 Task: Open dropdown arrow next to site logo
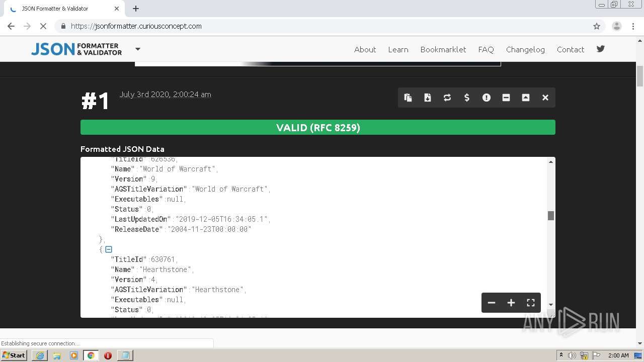[x=138, y=49]
